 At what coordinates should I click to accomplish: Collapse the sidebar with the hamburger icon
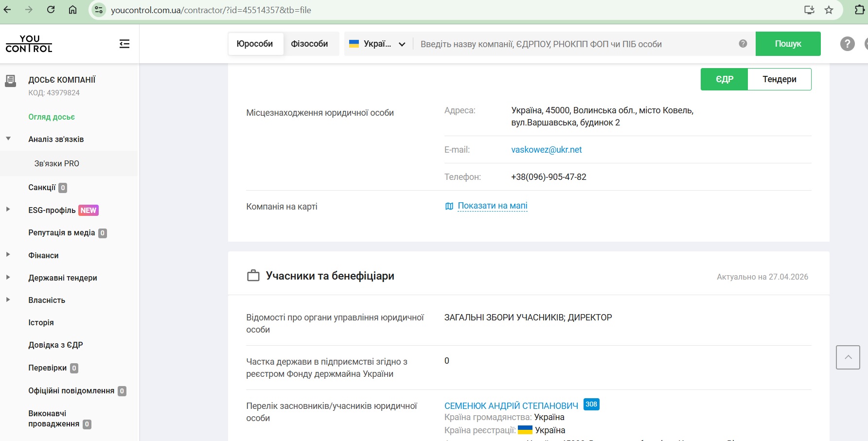click(124, 44)
